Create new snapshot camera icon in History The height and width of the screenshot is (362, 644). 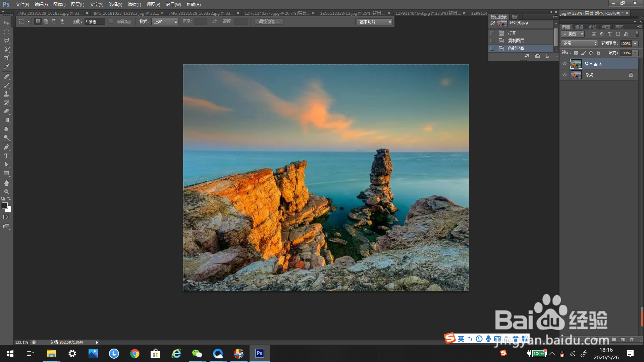[538, 56]
